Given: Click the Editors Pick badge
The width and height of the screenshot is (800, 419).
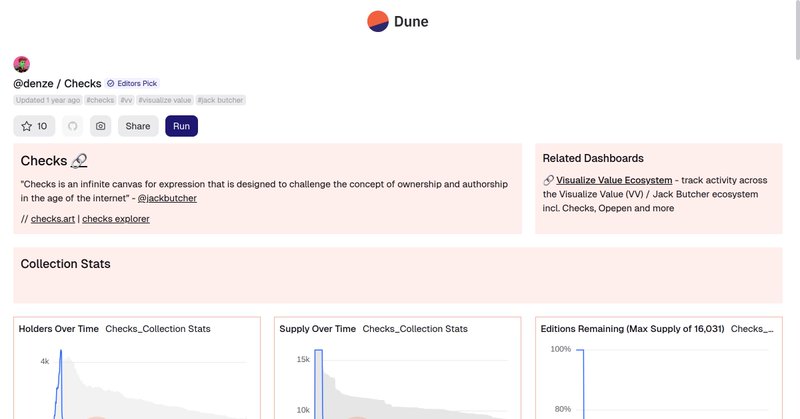Looking at the screenshot, I should click(x=133, y=83).
